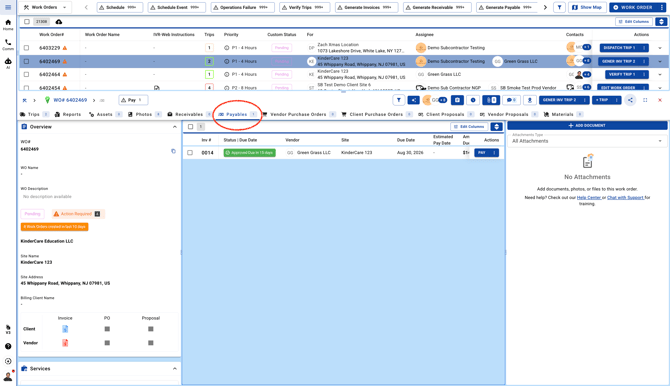Click the Client PO icon in the Overview table
Viewport: 670px width, 386px height.
coord(107,329)
